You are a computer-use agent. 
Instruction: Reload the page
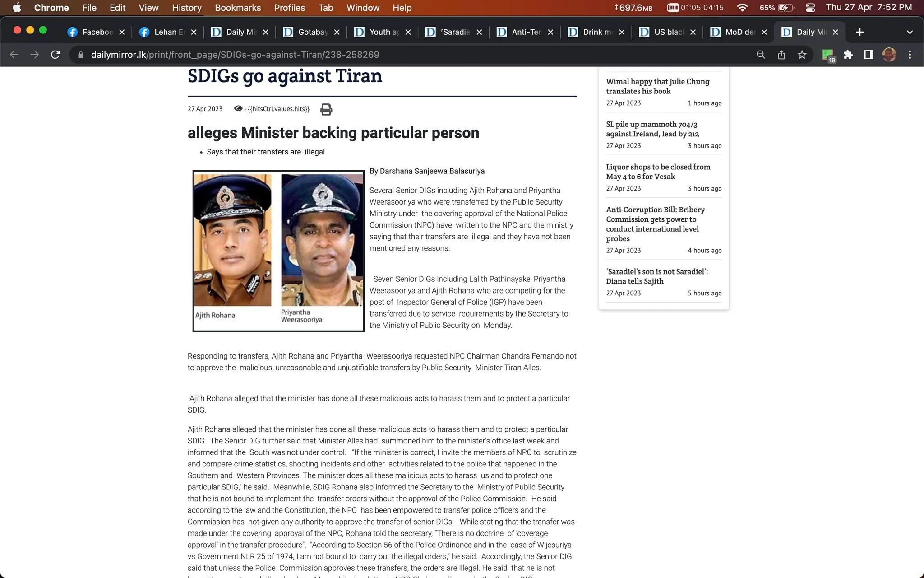(55, 55)
